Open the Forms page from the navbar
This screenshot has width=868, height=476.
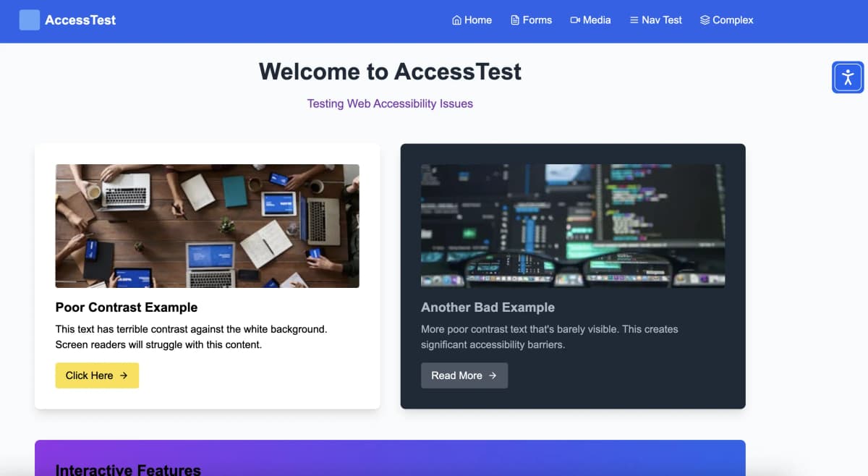[532, 20]
